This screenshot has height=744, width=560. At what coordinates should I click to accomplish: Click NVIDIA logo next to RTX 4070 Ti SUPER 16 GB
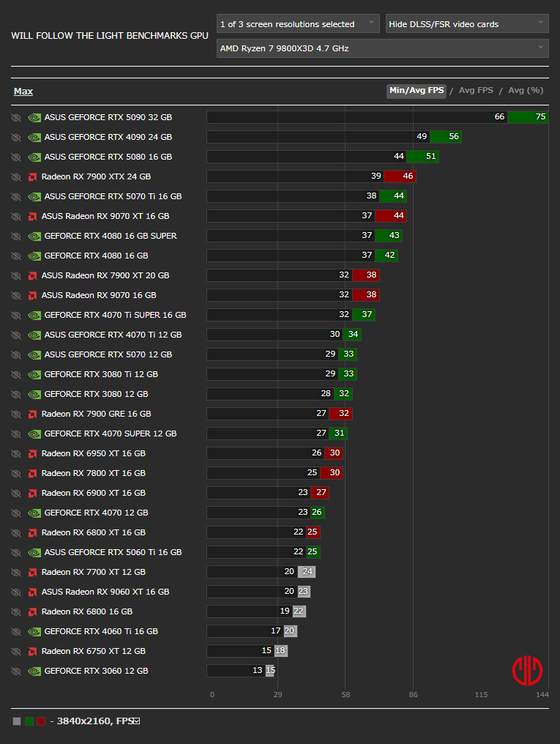tap(34, 316)
